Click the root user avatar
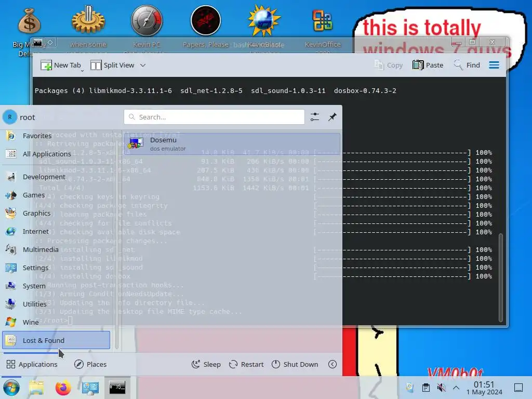 pos(10,117)
